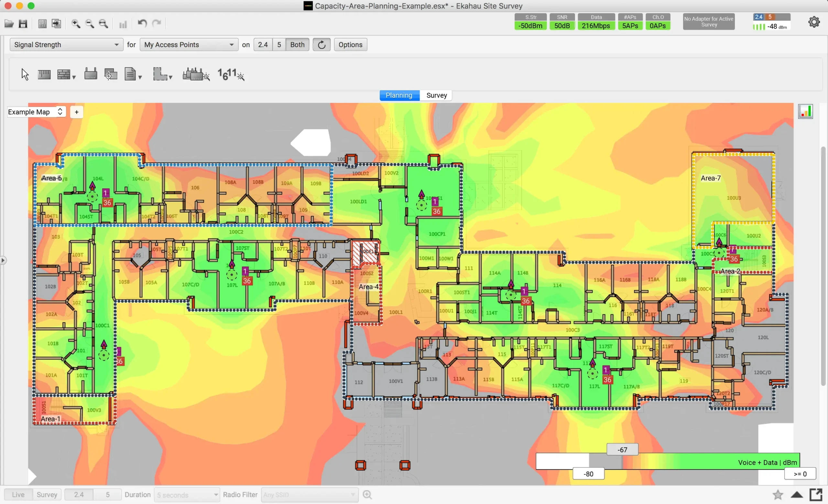Viewport: 828px width, 504px height.
Task: Open the Signal Strength dropdown
Action: click(65, 44)
